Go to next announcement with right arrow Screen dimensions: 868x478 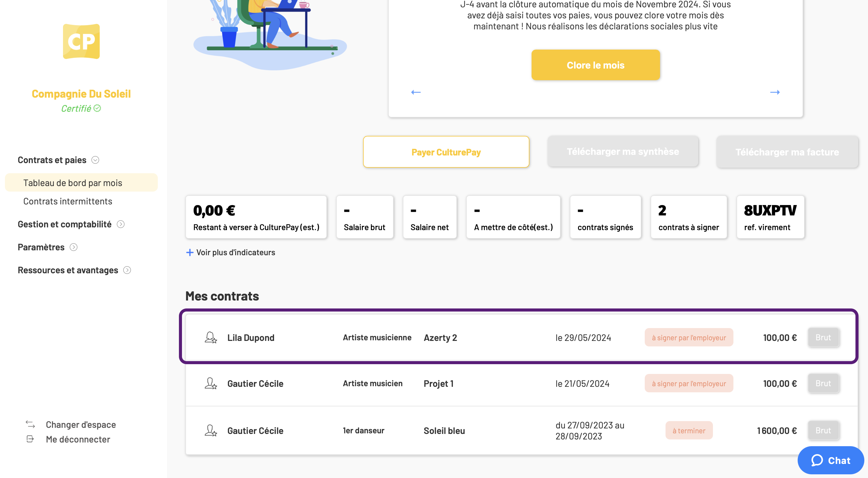(x=775, y=92)
